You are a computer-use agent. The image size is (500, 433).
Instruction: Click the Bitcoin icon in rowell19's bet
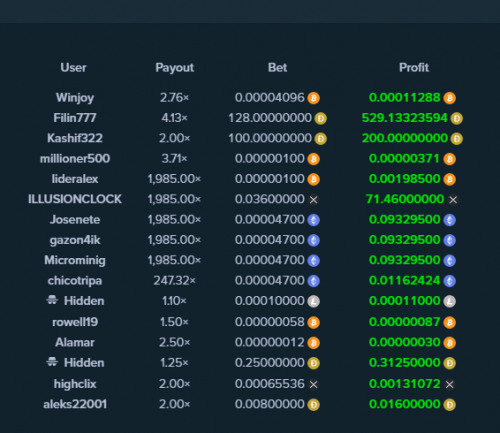tap(313, 322)
